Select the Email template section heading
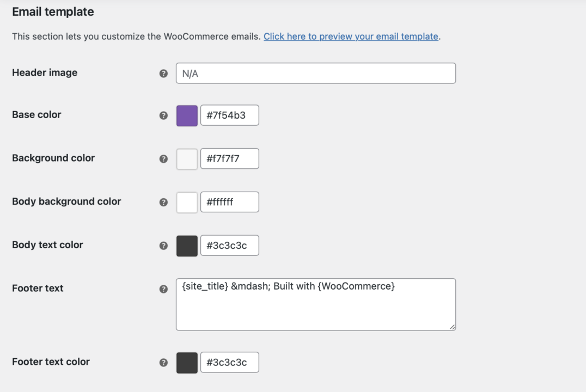The height and width of the screenshot is (392, 586). click(52, 11)
